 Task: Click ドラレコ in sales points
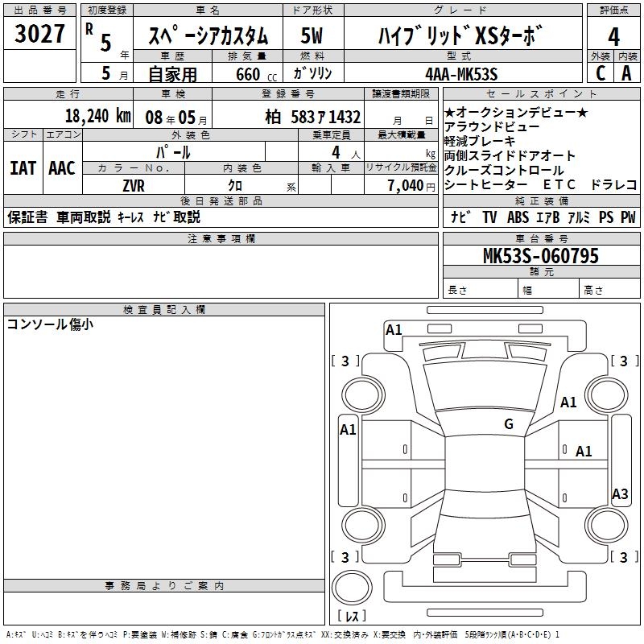613,185
